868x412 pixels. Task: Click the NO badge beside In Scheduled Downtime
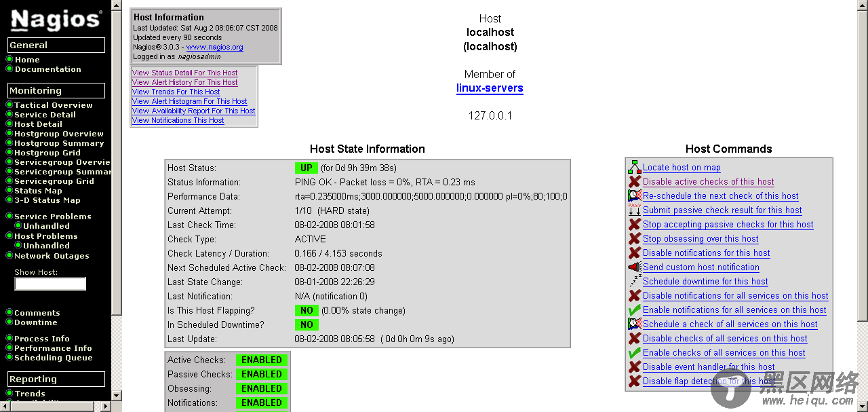[x=307, y=324]
